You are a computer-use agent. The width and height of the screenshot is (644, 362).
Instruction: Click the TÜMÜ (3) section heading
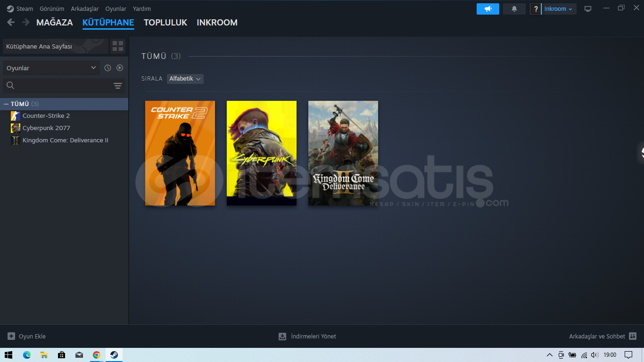161,56
